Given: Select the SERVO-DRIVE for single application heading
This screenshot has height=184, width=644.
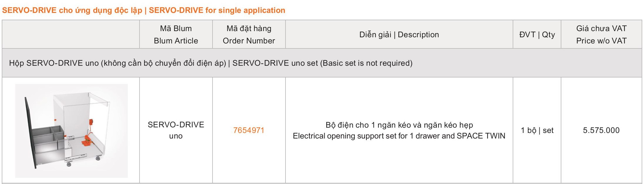Looking at the screenshot, I should pyautogui.click(x=144, y=10).
